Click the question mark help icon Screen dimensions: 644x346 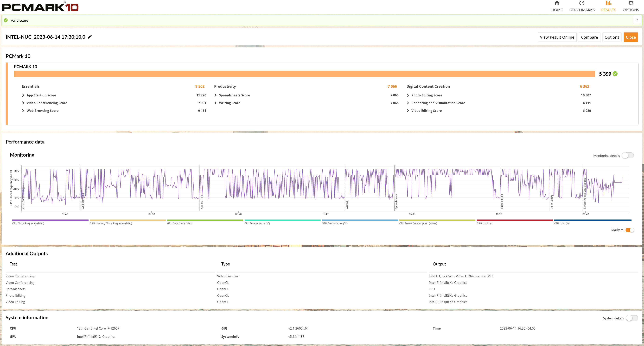[x=636, y=21]
